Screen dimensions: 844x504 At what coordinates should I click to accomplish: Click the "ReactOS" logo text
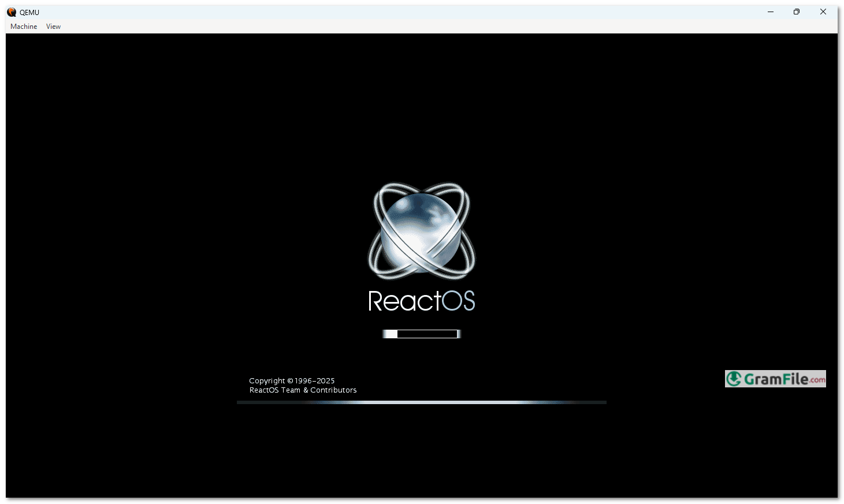422,301
